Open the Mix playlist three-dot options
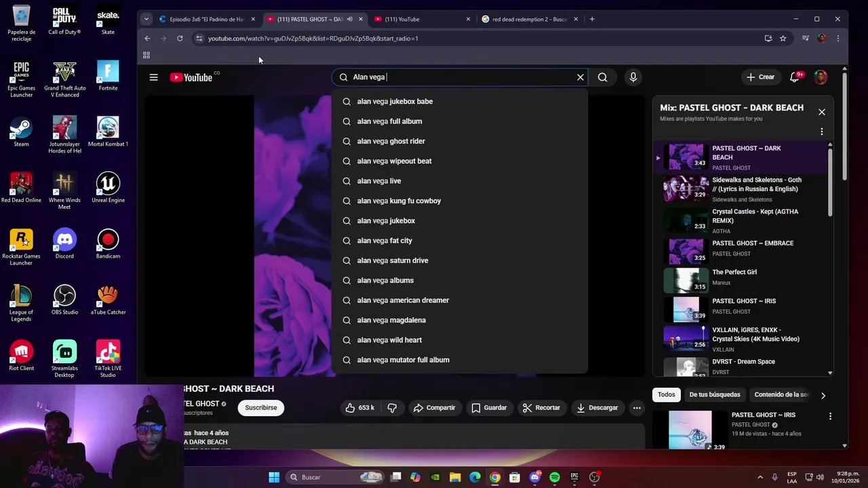 coord(822,131)
